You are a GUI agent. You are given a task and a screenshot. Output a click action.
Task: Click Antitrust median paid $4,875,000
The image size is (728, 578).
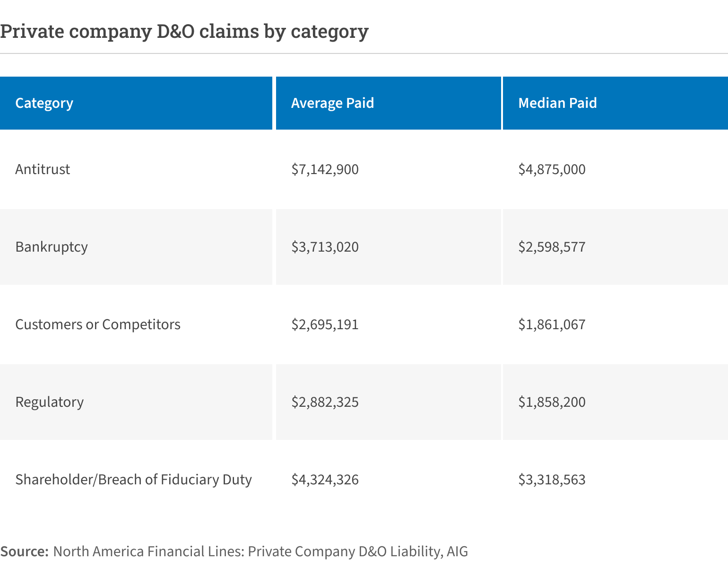[552, 169]
